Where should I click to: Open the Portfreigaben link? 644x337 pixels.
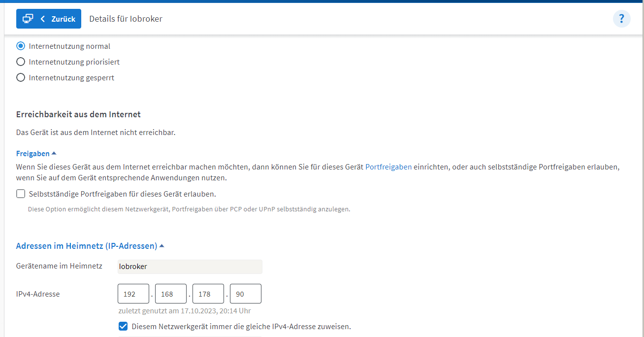[388, 167]
